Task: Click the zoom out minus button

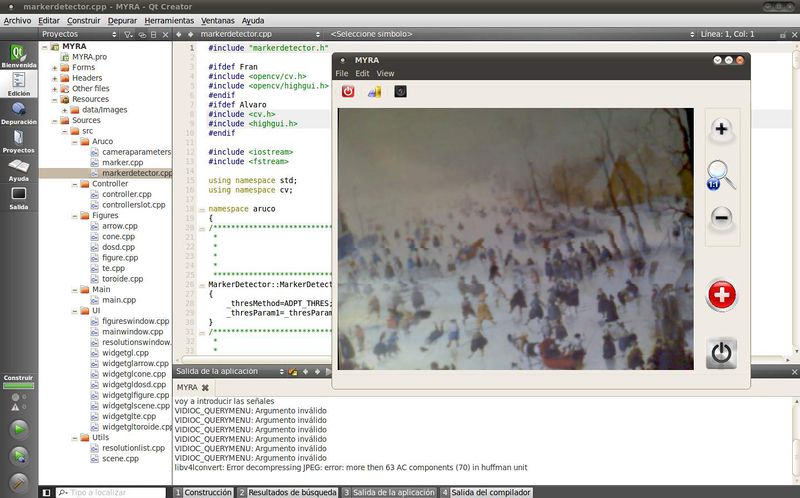Action: click(x=721, y=217)
